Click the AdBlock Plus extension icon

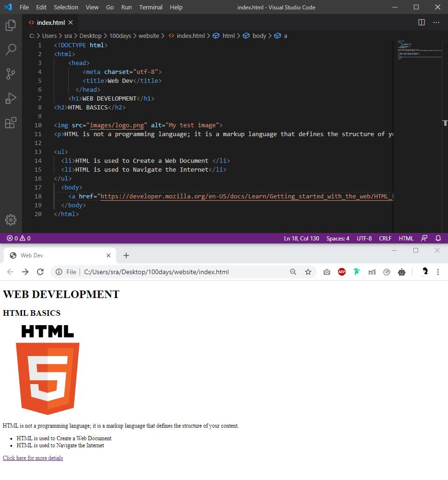tap(342, 272)
